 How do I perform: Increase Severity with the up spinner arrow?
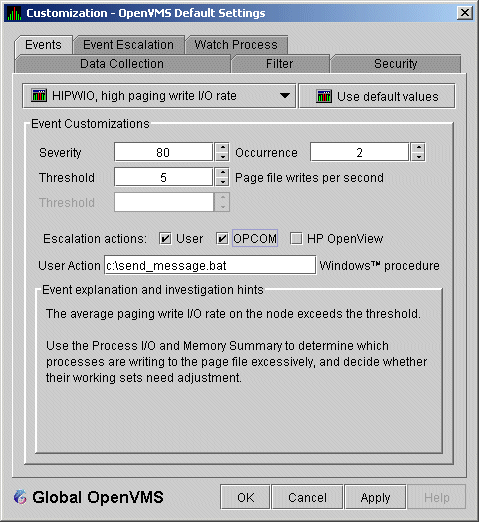(x=222, y=147)
